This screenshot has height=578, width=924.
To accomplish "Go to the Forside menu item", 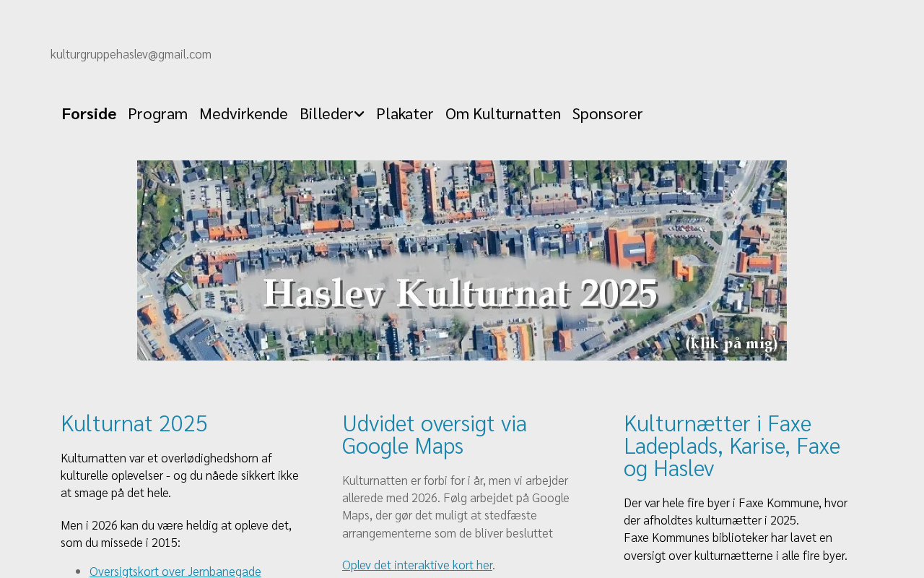I will click(89, 113).
